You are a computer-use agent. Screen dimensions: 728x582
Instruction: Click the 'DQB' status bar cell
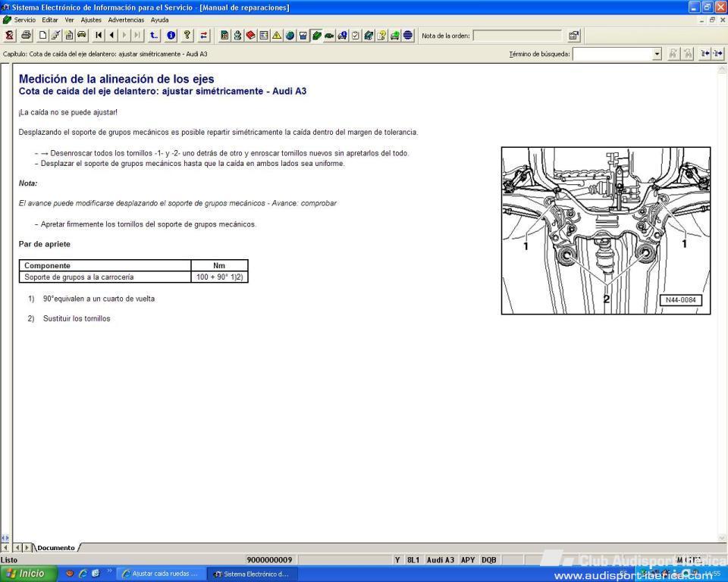[x=489, y=560]
